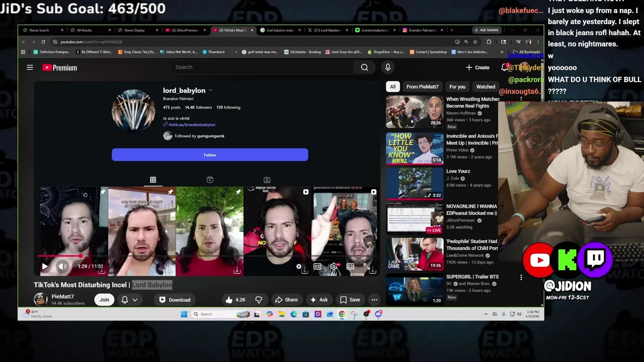Open the NOVAONLINE live stream thumbnail
644x362 pixels.
[415, 219]
